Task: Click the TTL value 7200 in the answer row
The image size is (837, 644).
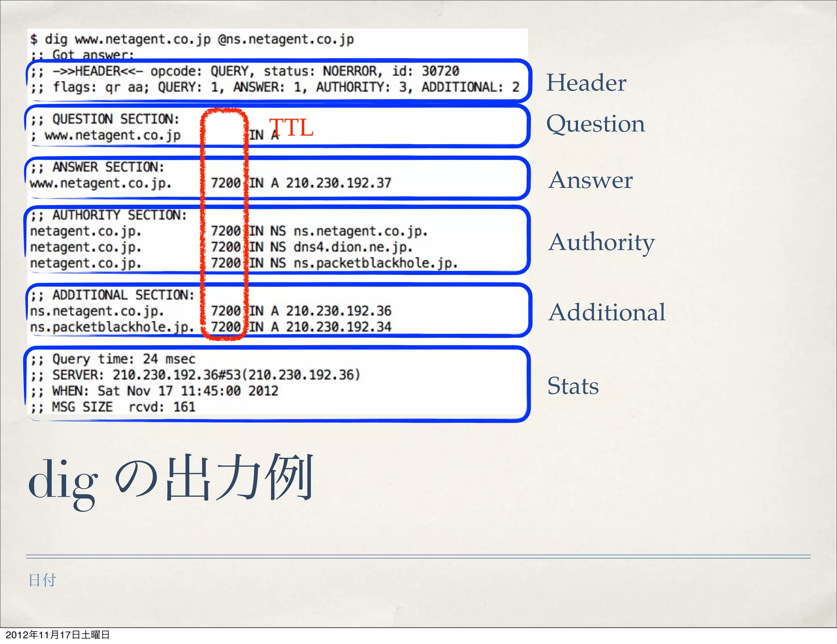Action: tap(226, 183)
